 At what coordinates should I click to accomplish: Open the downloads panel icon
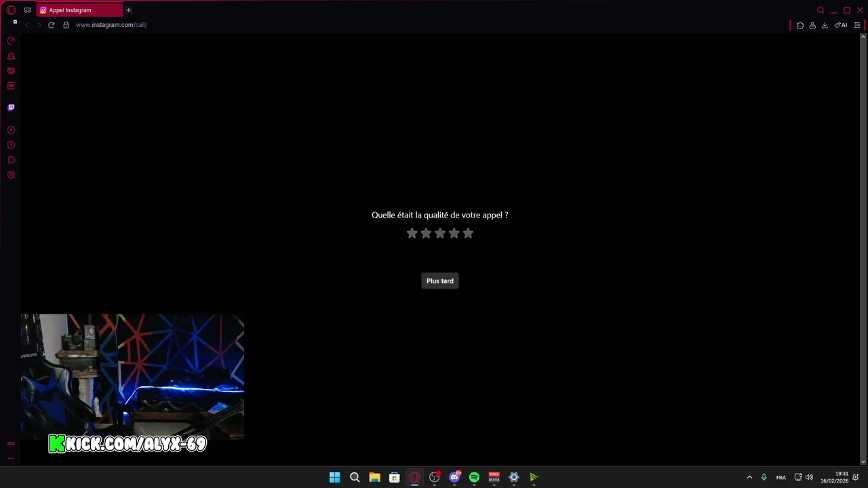pyautogui.click(x=825, y=25)
